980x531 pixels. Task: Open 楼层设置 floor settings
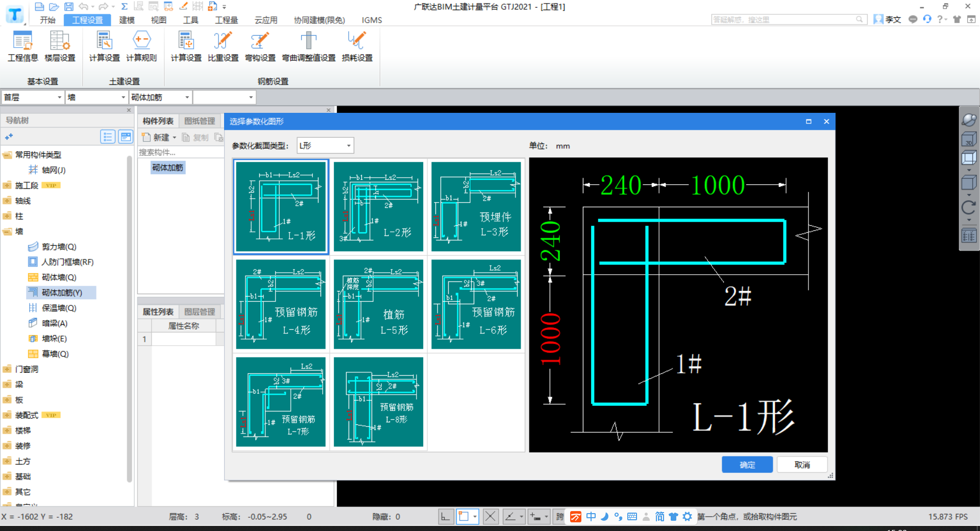(60, 47)
